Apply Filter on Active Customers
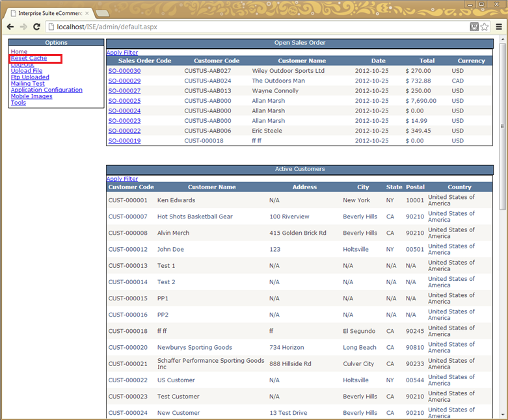 coord(122,179)
